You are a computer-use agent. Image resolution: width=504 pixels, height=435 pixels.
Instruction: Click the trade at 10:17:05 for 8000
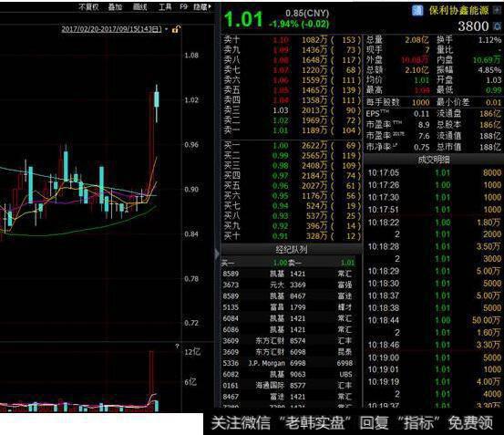point(434,173)
